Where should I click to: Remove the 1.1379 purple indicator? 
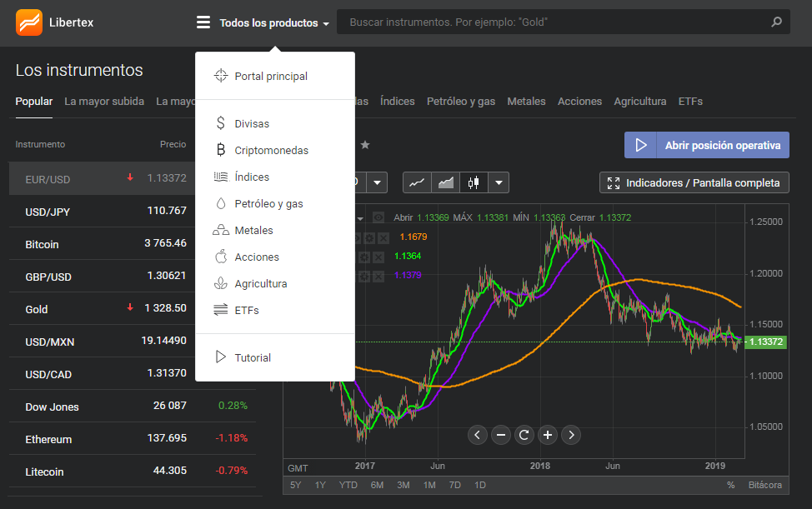pyautogui.click(x=378, y=277)
